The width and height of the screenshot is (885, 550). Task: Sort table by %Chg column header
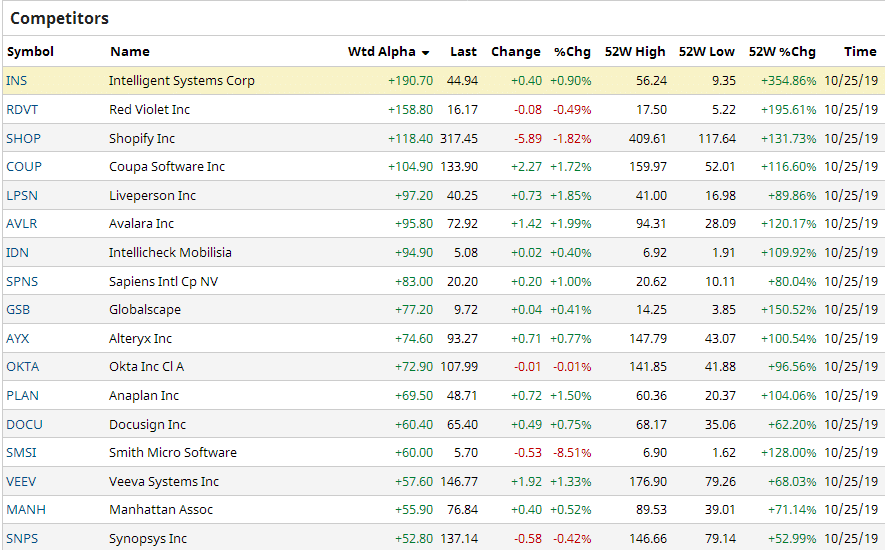coord(572,51)
